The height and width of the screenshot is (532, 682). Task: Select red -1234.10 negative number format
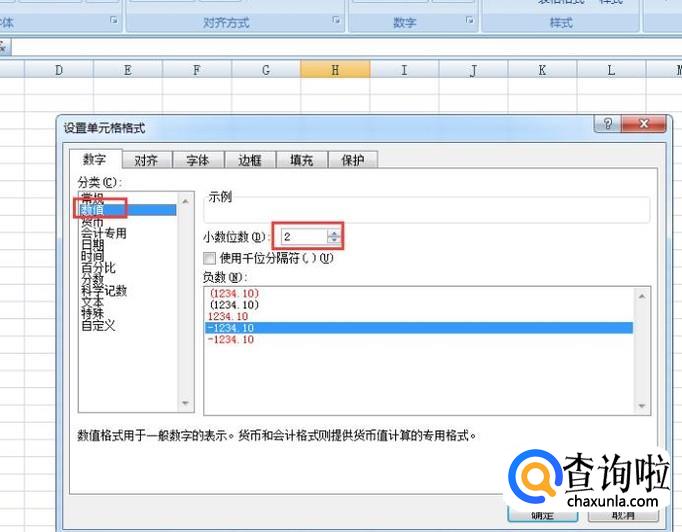click(x=231, y=340)
